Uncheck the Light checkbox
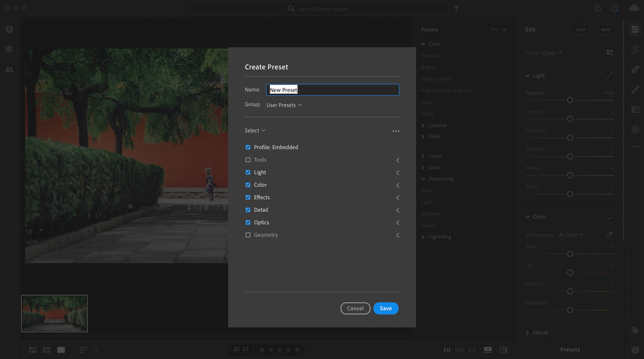 (248, 172)
